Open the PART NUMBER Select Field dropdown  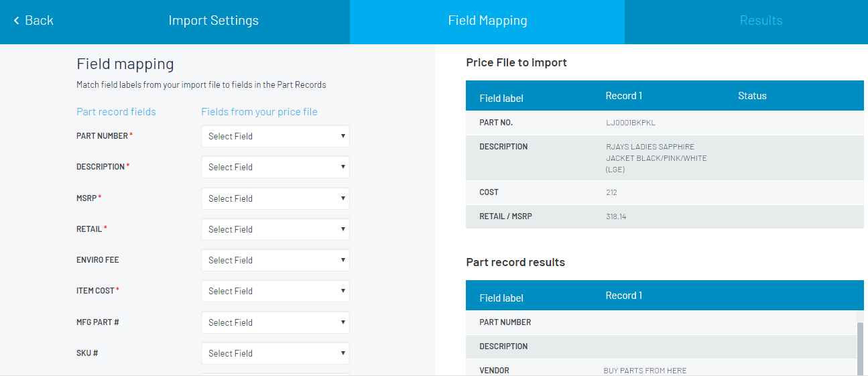[x=275, y=136]
